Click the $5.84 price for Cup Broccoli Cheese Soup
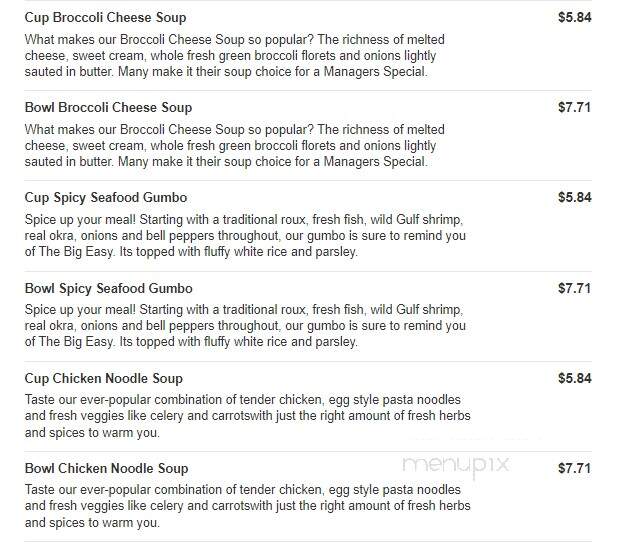Image resolution: width=635 pixels, height=547 pixels. point(574,17)
